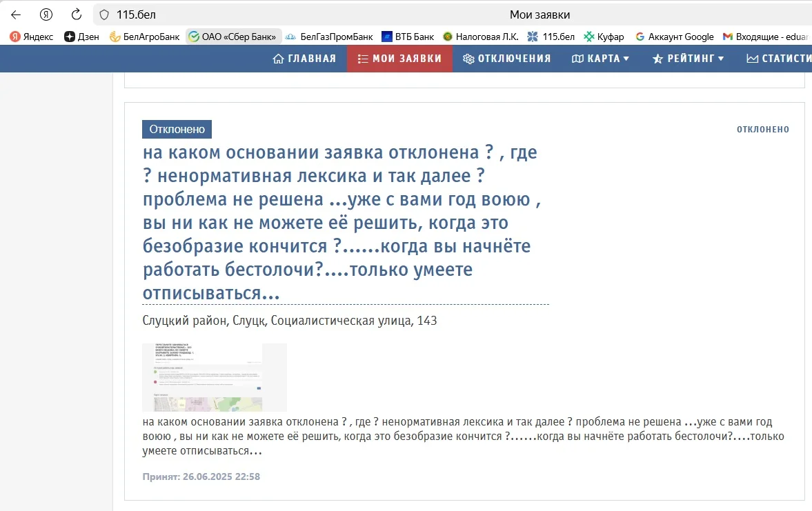This screenshot has height=511, width=812.
Task: Click the blue Отклонено status badge
Action: (x=177, y=129)
